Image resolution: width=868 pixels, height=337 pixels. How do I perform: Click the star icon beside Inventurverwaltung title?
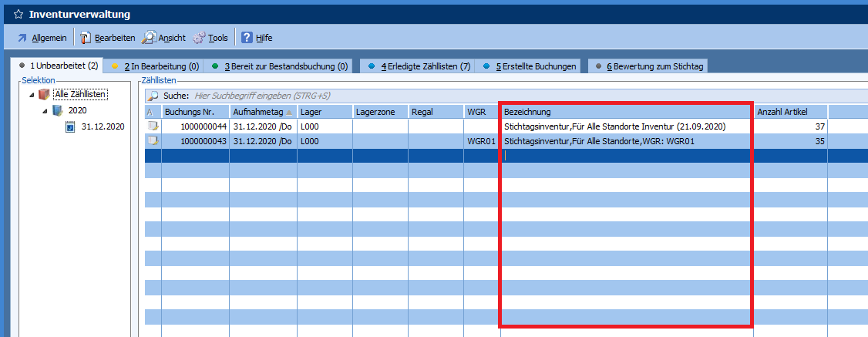[x=18, y=15]
